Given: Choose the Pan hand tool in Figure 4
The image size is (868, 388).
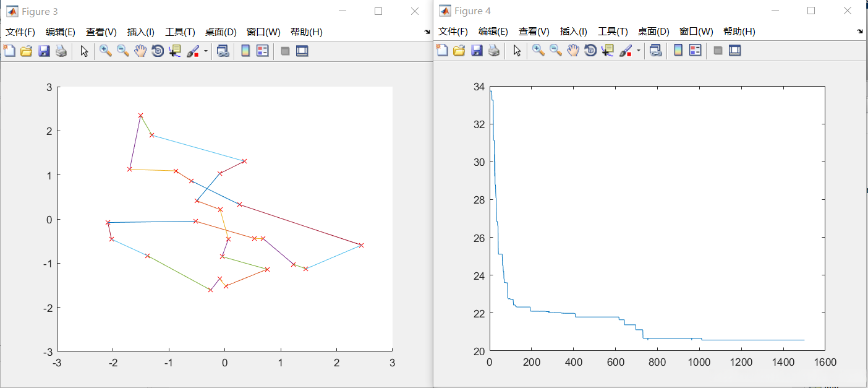Looking at the screenshot, I should click(573, 51).
